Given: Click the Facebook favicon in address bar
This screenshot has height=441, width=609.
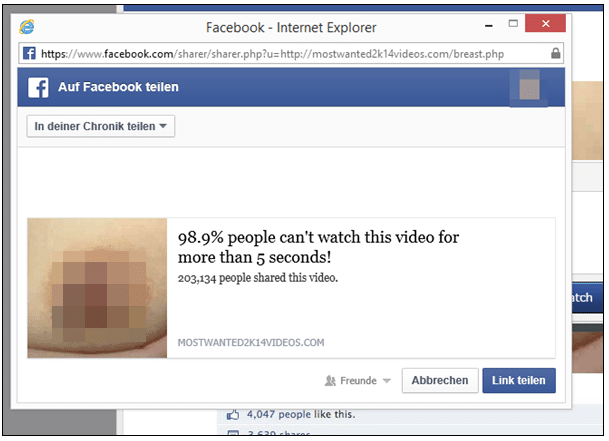Looking at the screenshot, I should tap(29, 53).
